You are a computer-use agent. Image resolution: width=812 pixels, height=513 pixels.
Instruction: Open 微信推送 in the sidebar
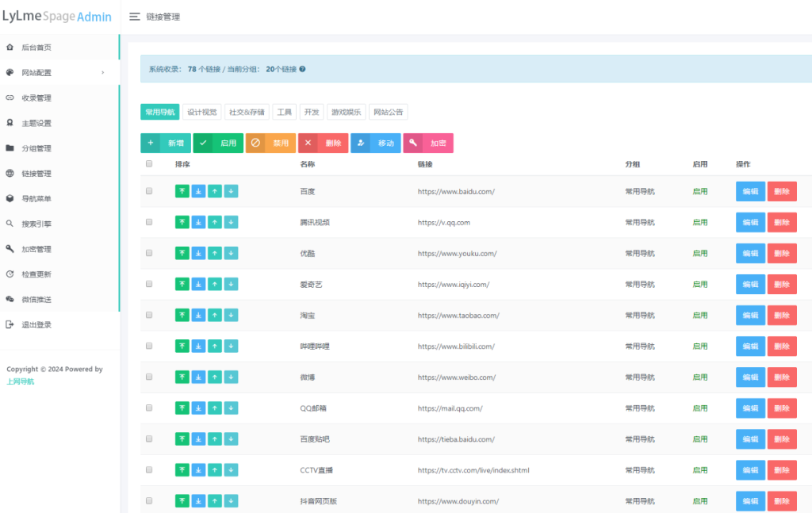pos(36,300)
